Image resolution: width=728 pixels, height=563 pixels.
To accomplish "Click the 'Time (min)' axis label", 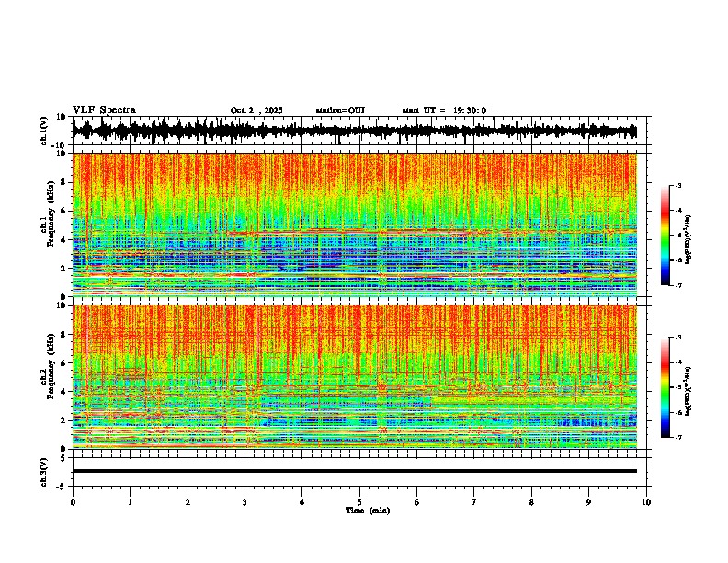I will tap(368, 511).
